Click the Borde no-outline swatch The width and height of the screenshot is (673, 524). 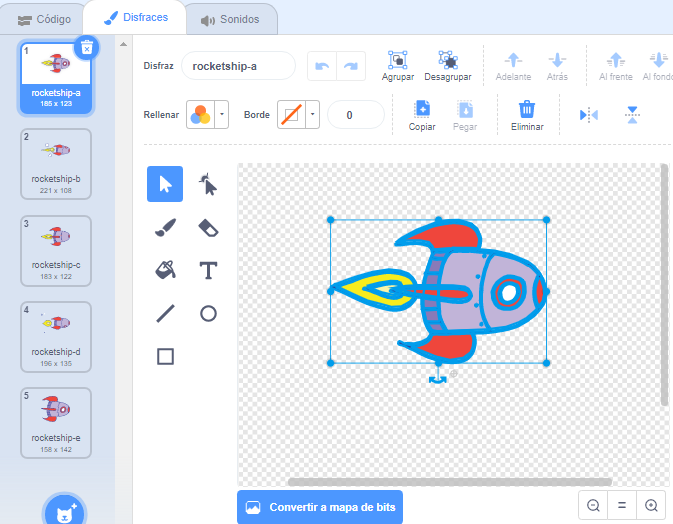[291, 114]
